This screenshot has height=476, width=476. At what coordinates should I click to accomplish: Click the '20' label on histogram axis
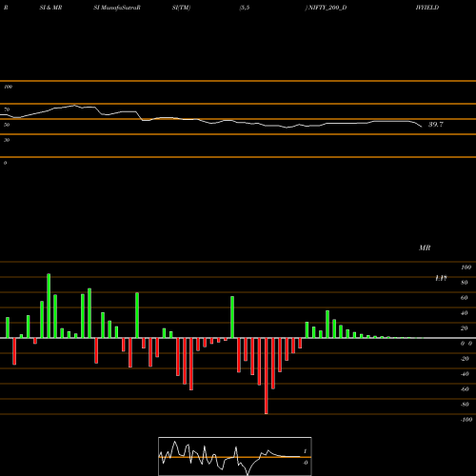[x=465, y=328]
